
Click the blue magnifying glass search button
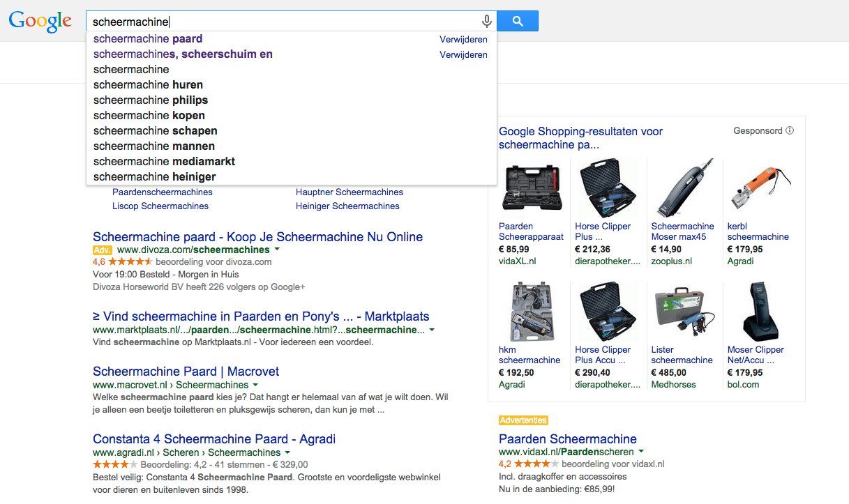coord(517,21)
